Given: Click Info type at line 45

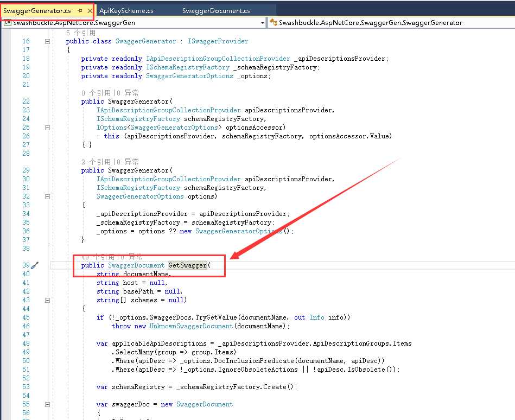Looking at the screenshot, I should tap(316, 317).
